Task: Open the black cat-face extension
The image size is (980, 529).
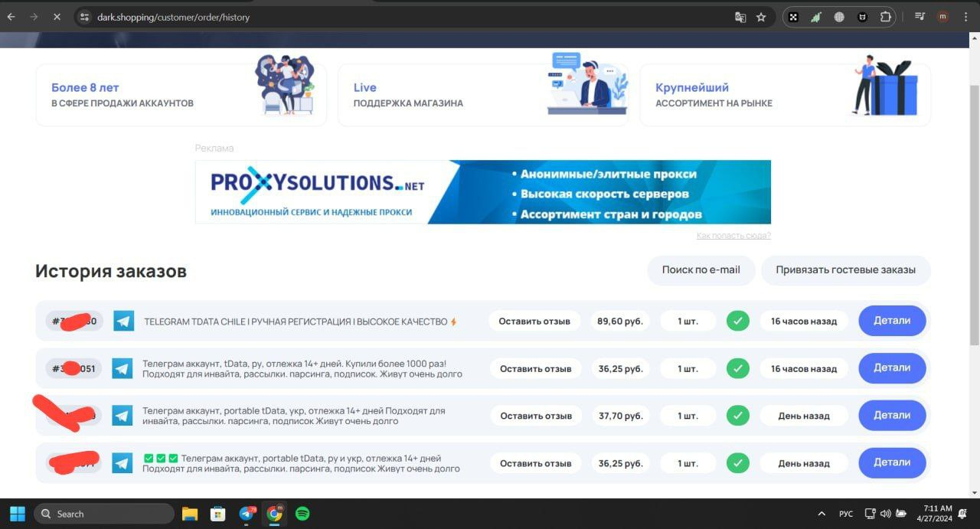Action: [862, 17]
